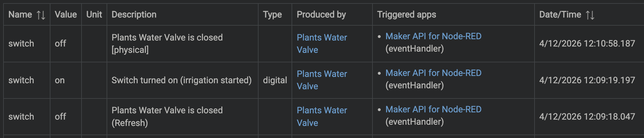Screen dimensions: 644x138
Task: Click the Date/Time column header text
Action: [x=560, y=15]
